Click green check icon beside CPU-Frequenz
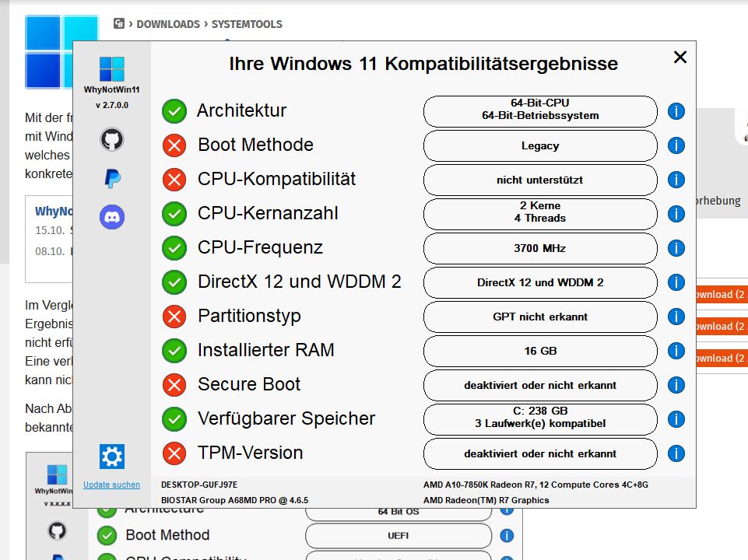 click(174, 248)
